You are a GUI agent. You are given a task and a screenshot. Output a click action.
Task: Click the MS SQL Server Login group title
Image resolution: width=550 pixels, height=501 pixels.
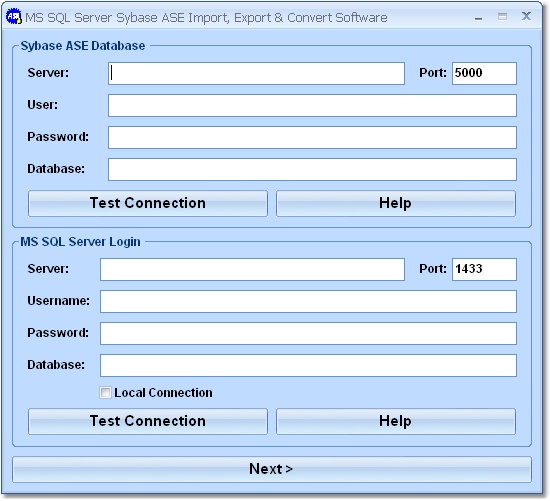pos(80,242)
